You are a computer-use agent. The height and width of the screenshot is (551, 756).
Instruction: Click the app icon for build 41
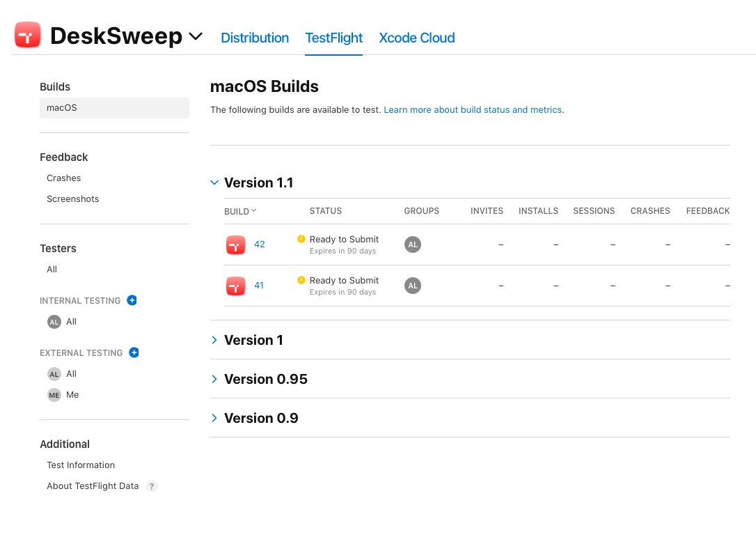235,286
